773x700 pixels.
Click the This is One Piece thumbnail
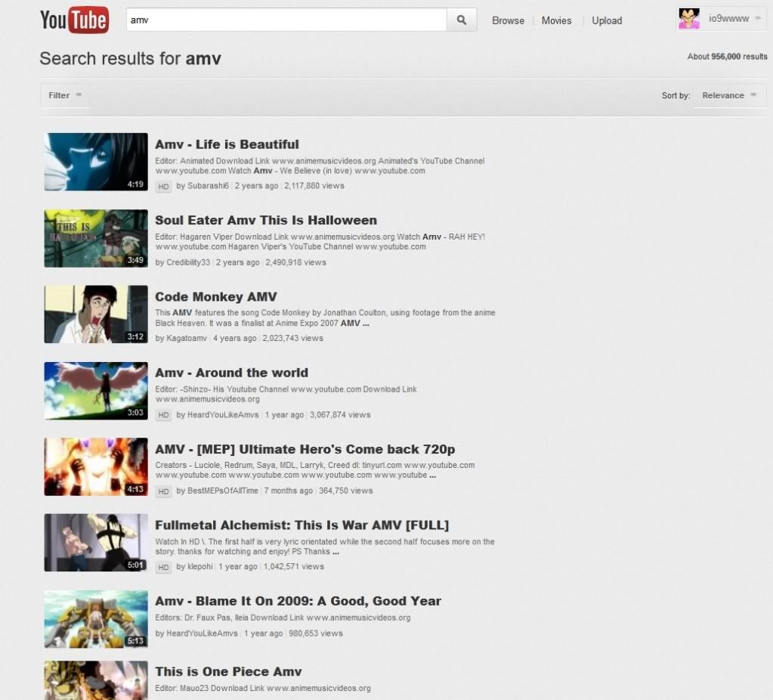[96, 680]
